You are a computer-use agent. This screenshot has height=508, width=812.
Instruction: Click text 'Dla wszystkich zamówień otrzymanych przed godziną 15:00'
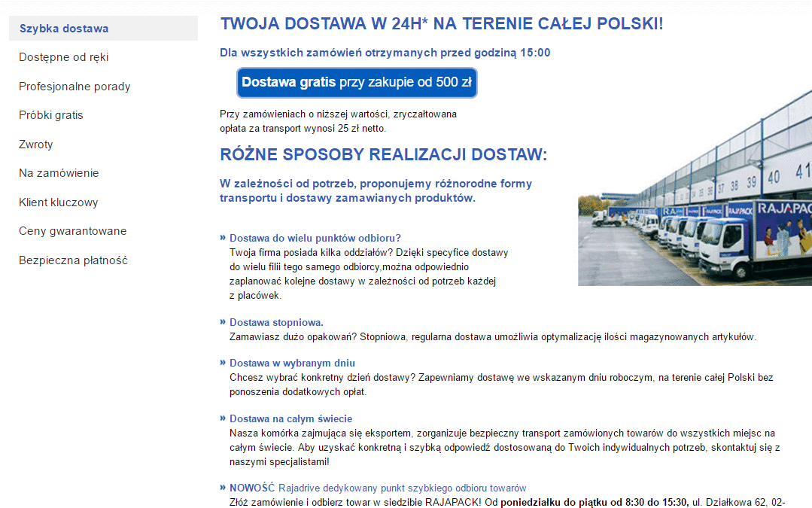385,53
